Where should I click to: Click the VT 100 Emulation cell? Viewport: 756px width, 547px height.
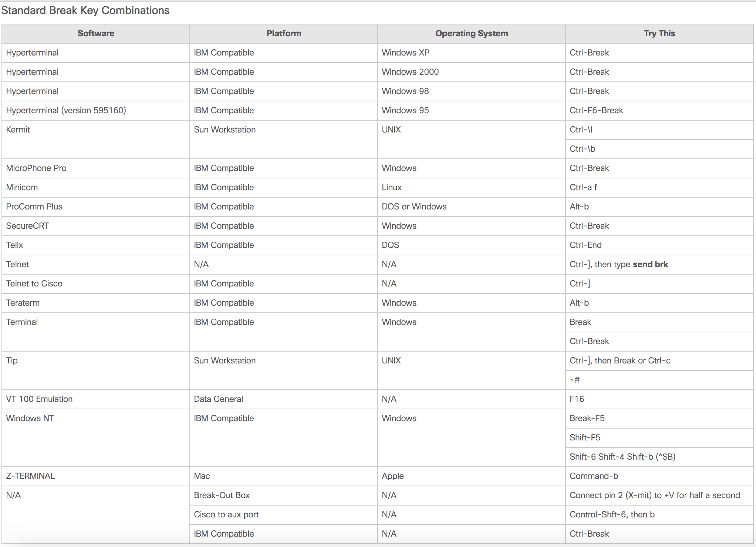(x=39, y=399)
